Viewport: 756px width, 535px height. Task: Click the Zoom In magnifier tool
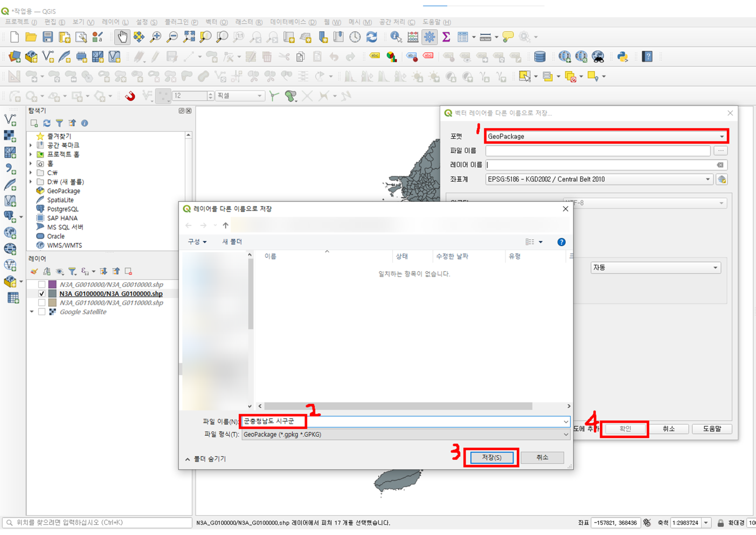click(x=156, y=37)
